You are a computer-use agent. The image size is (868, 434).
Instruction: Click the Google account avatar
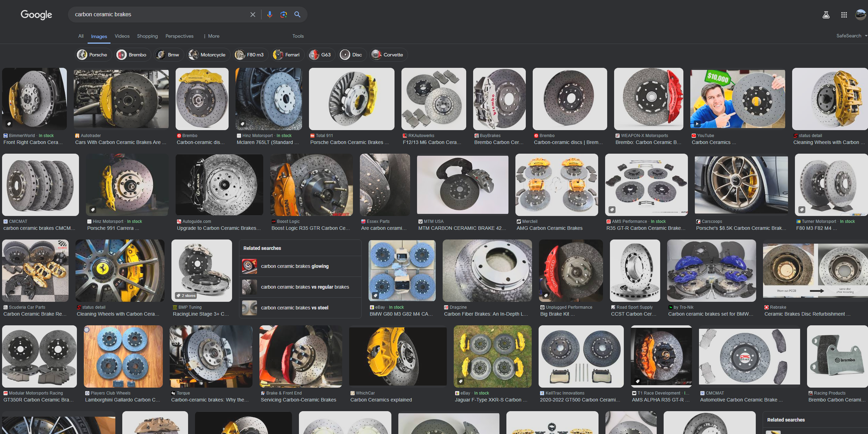click(860, 15)
